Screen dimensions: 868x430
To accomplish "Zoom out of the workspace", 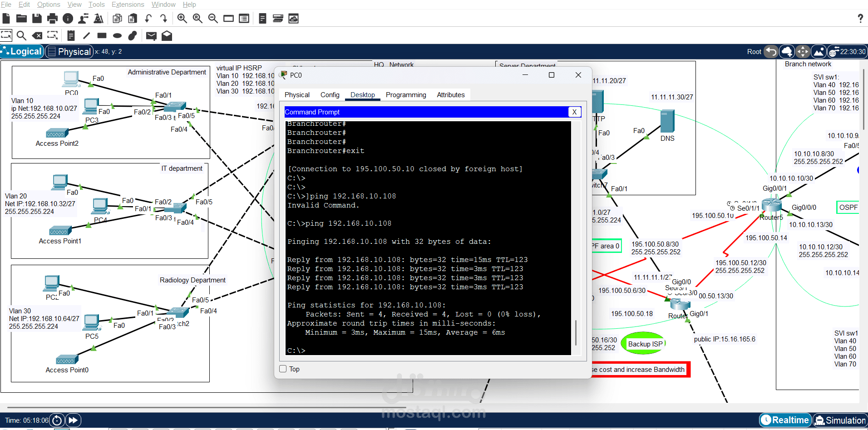I will [x=213, y=19].
